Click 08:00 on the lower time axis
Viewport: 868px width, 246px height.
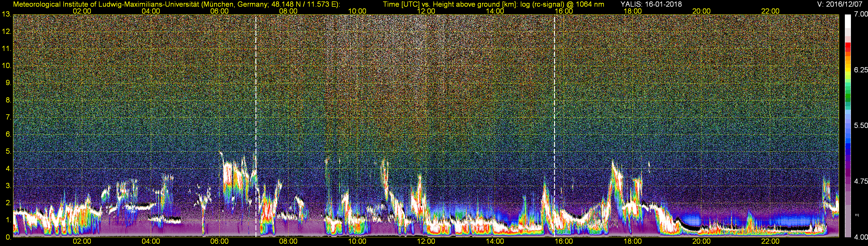point(288,242)
